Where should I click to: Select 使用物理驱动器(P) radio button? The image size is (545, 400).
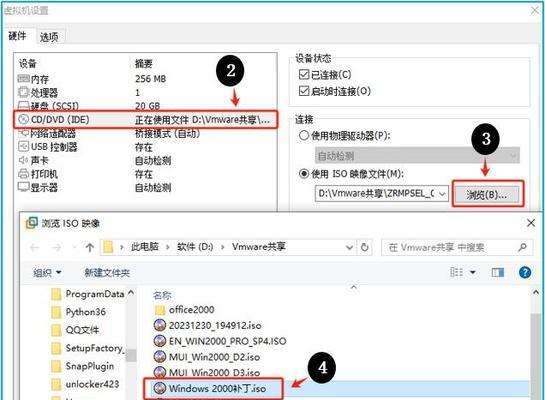click(304, 135)
